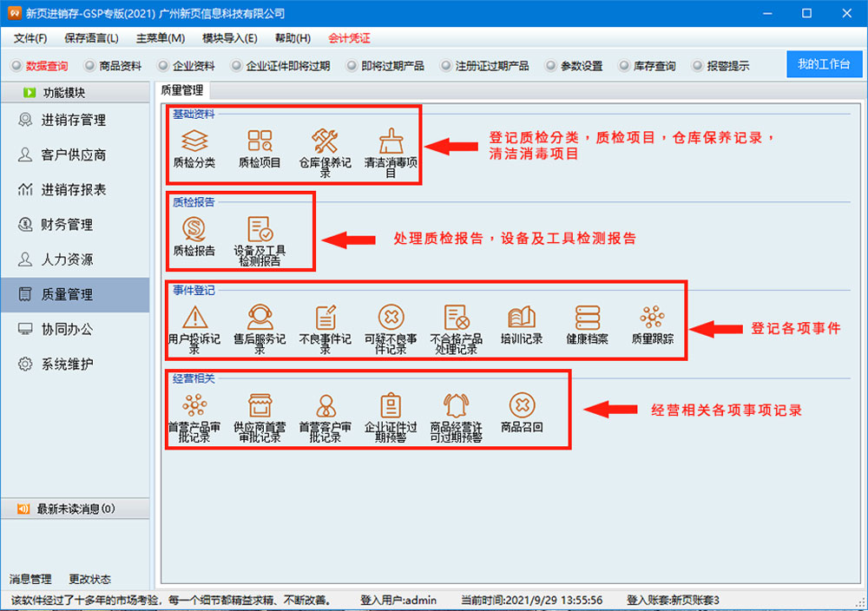Expand the 系统维护 sidebar module
The height and width of the screenshot is (611, 868).
coord(67,365)
